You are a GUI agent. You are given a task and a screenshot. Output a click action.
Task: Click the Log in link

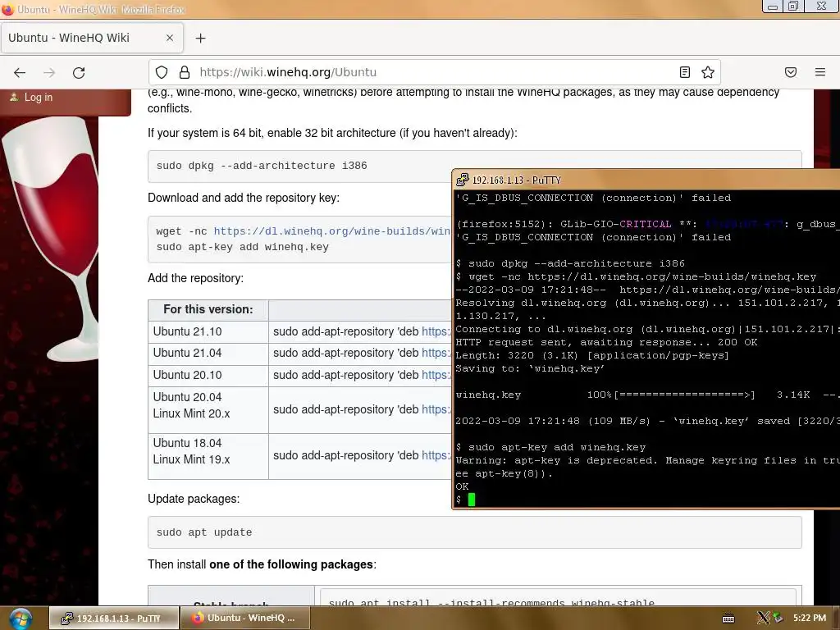[x=38, y=97]
